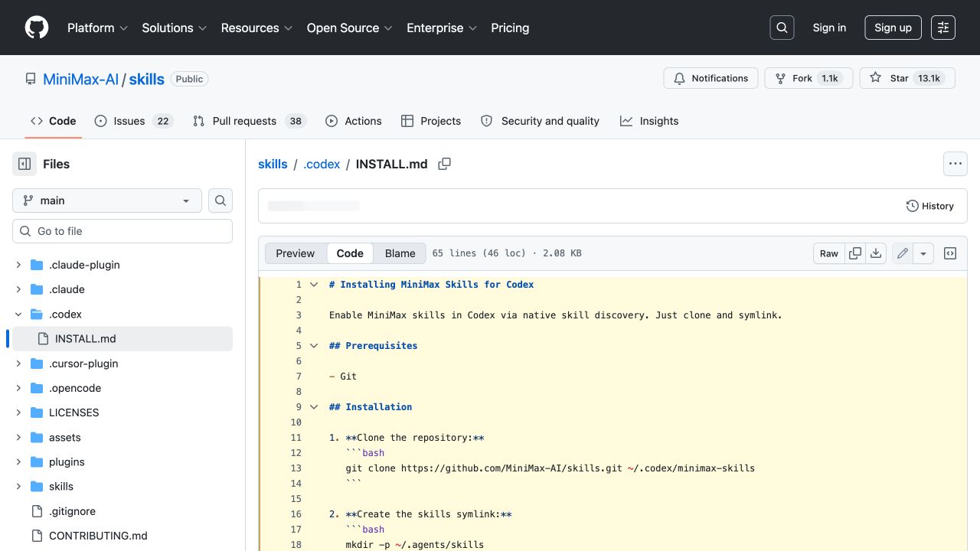The height and width of the screenshot is (551, 980).
Task: Click the Sign up button
Action: (x=893, y=28)
